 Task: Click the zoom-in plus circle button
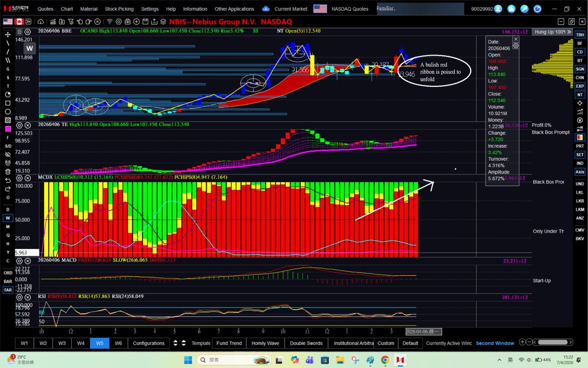[x=522, y=342]
